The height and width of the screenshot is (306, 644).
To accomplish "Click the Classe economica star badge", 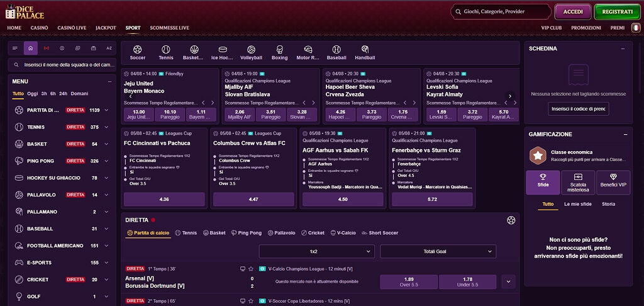I will click(x=538, y=156).
